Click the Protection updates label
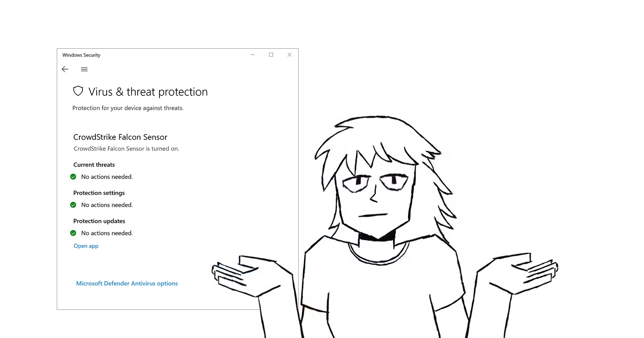644x338 pixels. point(99,221)
